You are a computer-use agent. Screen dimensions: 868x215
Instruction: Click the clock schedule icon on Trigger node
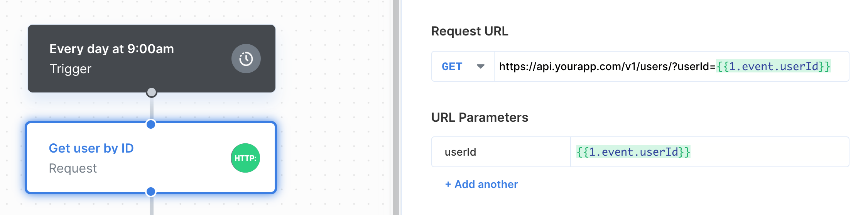tap(246, 59)
